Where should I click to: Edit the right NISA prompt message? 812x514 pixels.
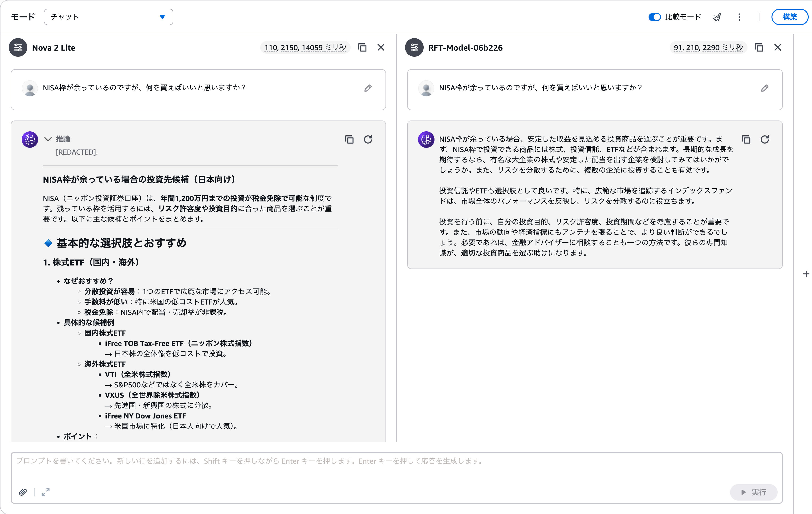(764, 88)
